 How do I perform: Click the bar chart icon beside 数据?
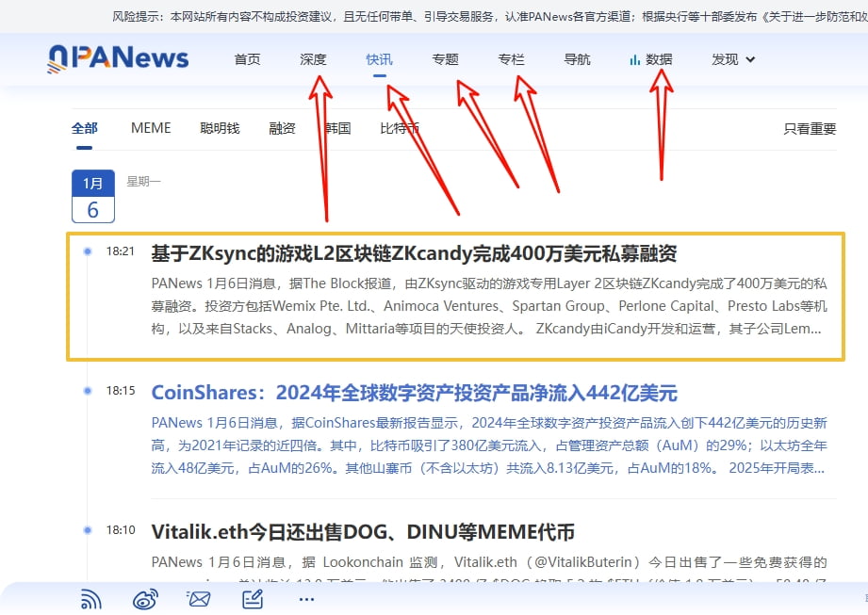click(x=634, y=59)
